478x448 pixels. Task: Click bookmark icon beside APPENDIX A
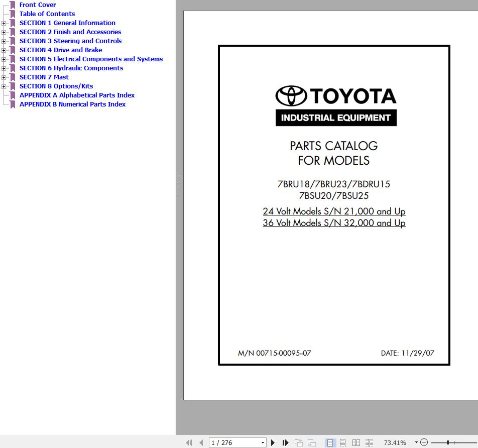[13, 95]
